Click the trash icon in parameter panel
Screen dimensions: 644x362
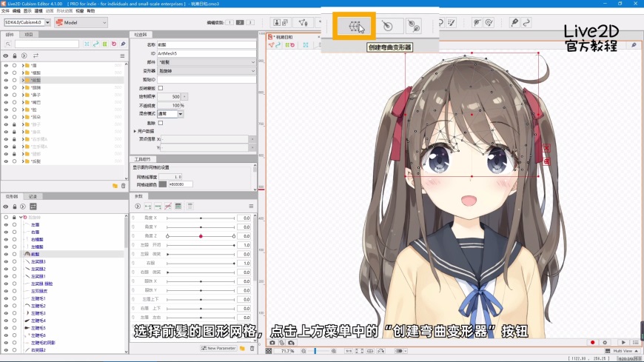coord(252,349)
